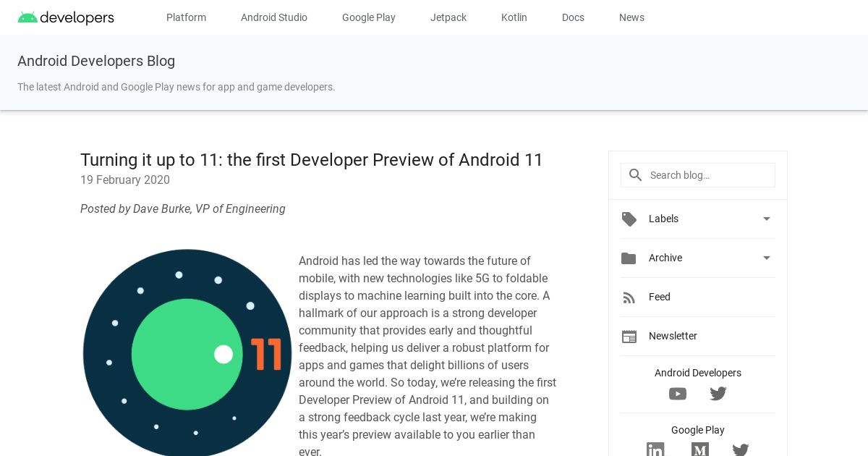868x456 pixels.
Task: Click the Labels tag icon
Action: 629,219
